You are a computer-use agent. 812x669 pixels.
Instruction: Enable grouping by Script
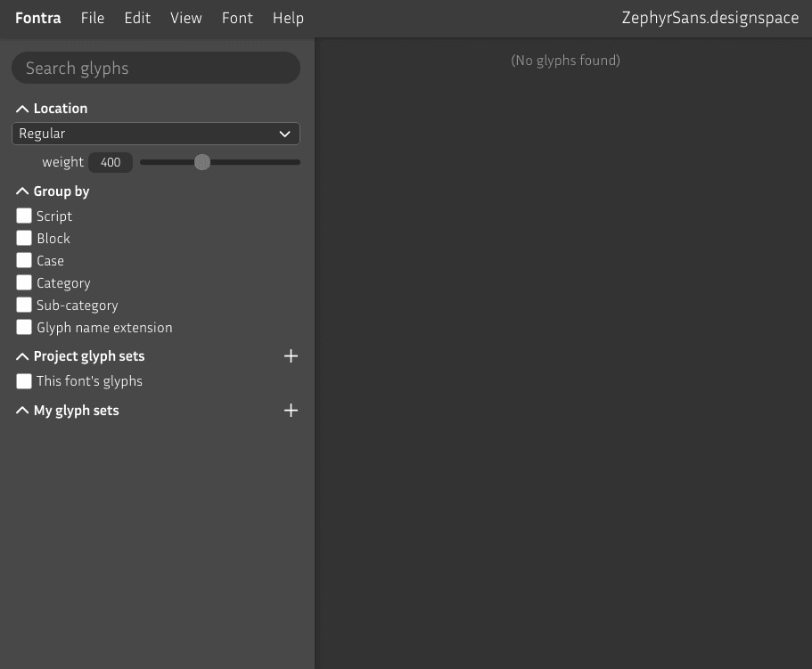click(x=24, y=216)
